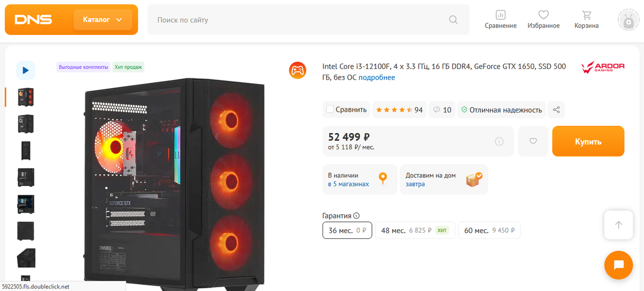Click the в 5 магазинах availability link

[x=348, y=184]
